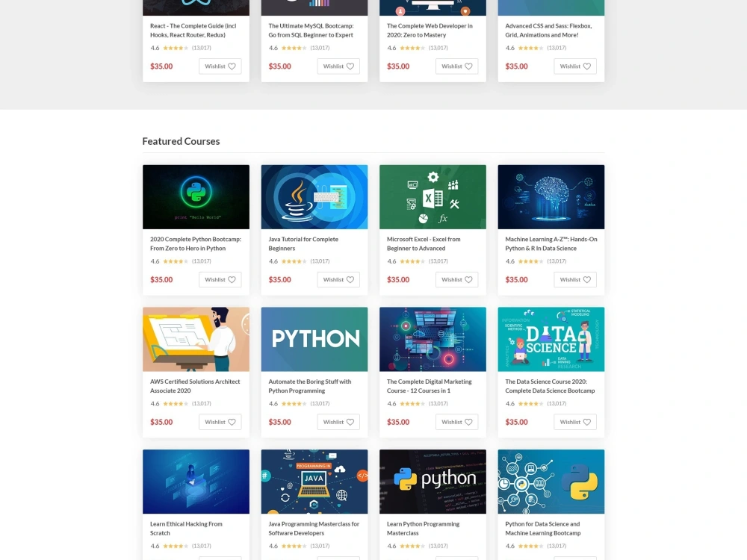This screenshot has height=560, width=747.
Task: Click the star rating of Java Tutorial
Action: pyautogui.click(x=294, y=261)
